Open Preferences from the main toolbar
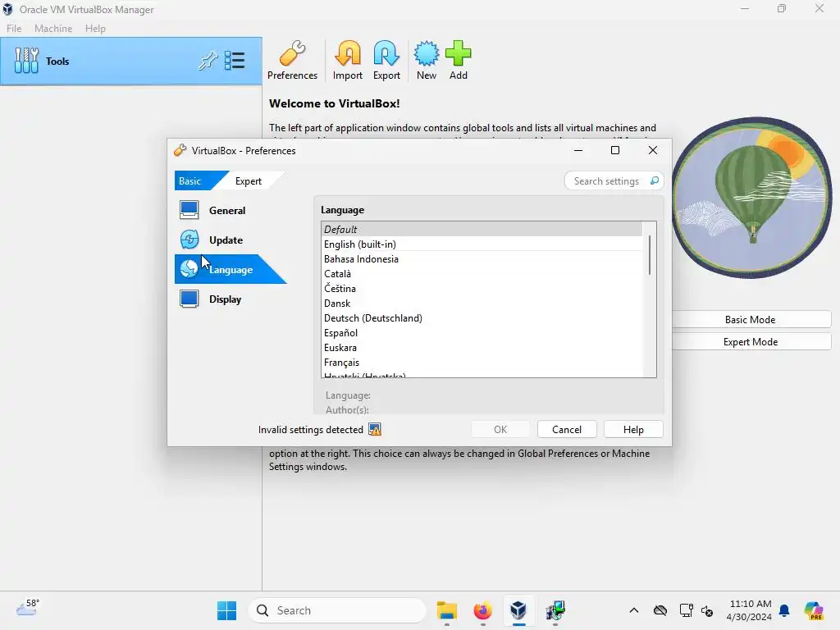 point(292,60)
